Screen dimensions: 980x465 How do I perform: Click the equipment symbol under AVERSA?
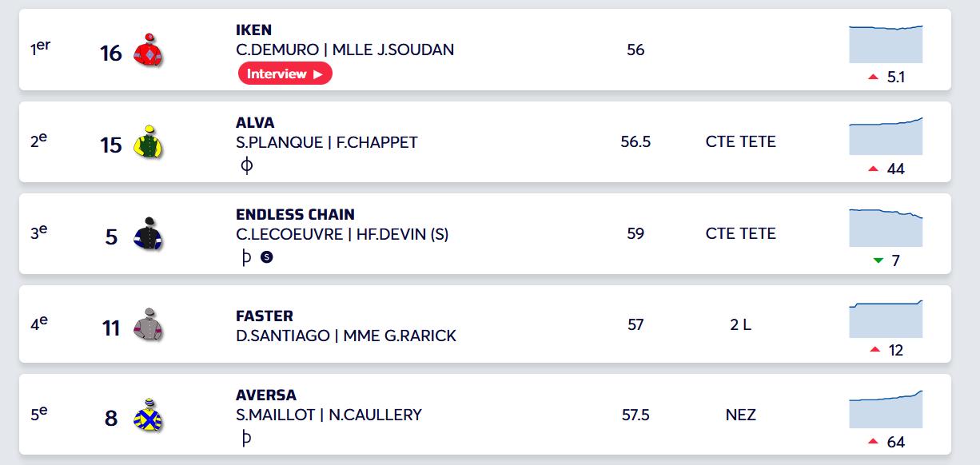[x=245, y=438]
